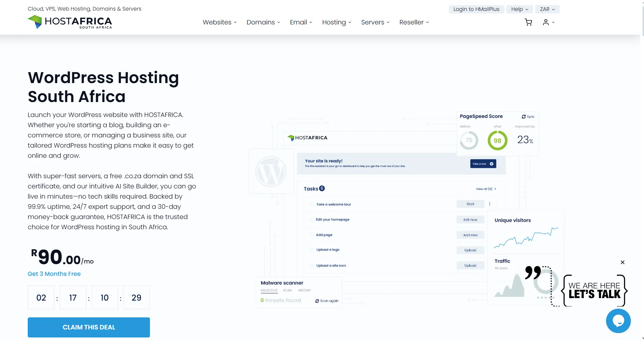Click Edit now for homepage task

(470, 220)
